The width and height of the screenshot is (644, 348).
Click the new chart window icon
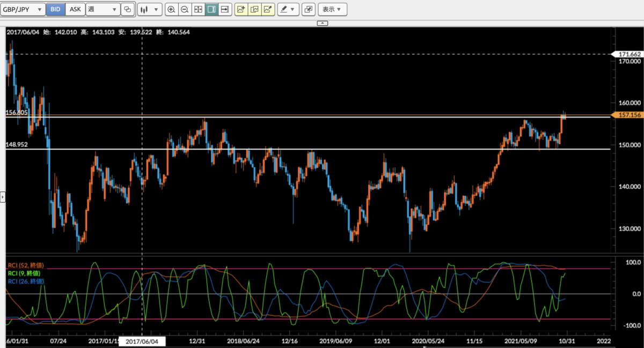click(308, 9)
